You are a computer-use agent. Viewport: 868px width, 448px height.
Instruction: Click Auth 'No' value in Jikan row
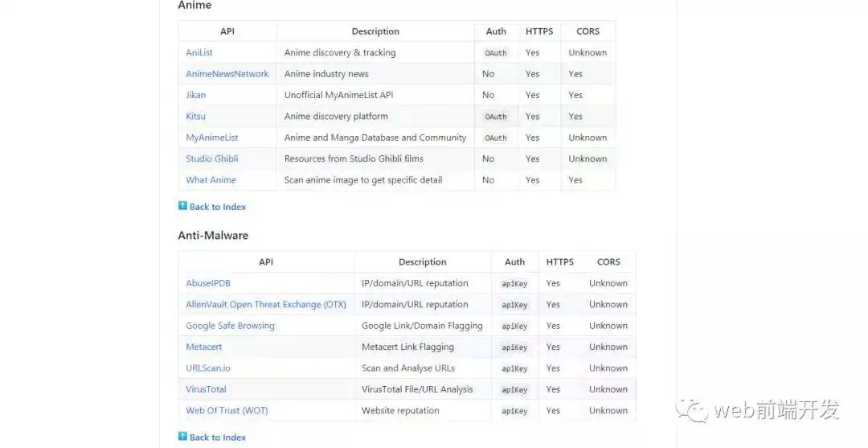click(489, 95)
